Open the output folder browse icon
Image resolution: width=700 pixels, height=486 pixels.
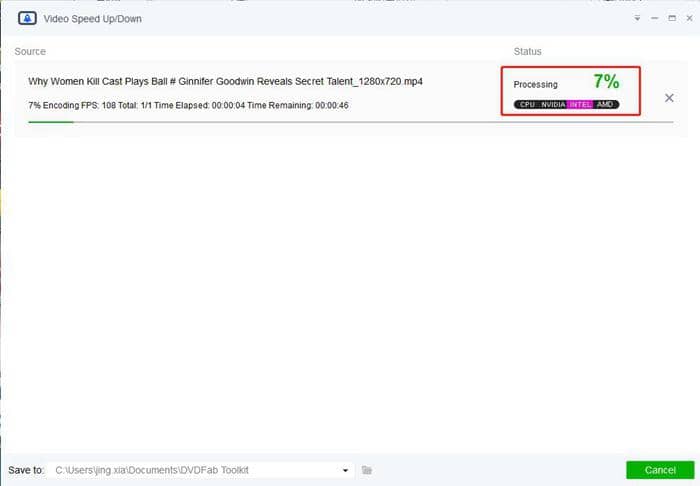tap(367, 470)
